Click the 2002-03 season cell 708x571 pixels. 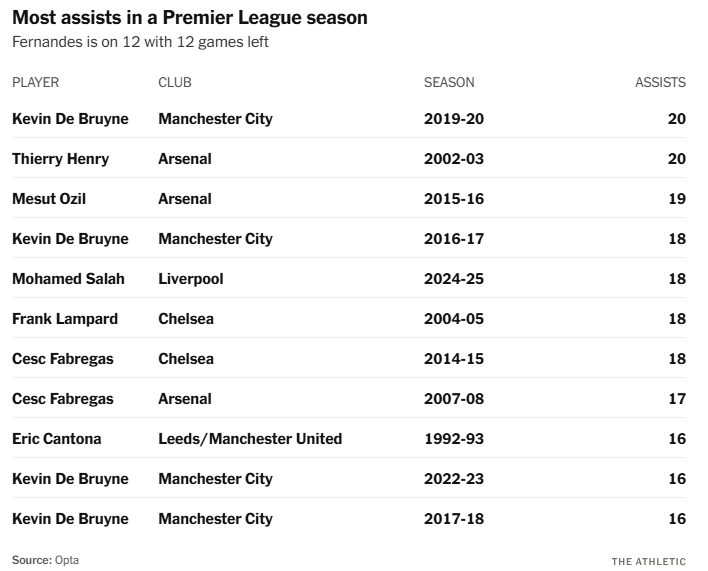(x=453, y=159)
